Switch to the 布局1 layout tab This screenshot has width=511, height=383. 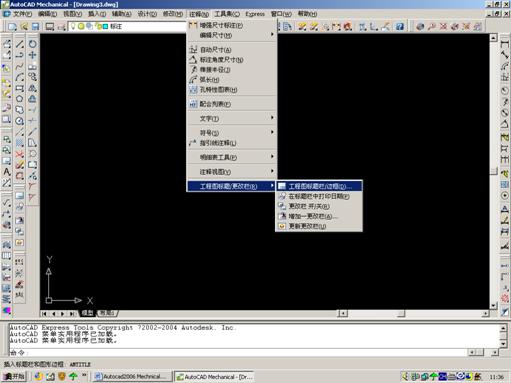[x=107, y=313]
